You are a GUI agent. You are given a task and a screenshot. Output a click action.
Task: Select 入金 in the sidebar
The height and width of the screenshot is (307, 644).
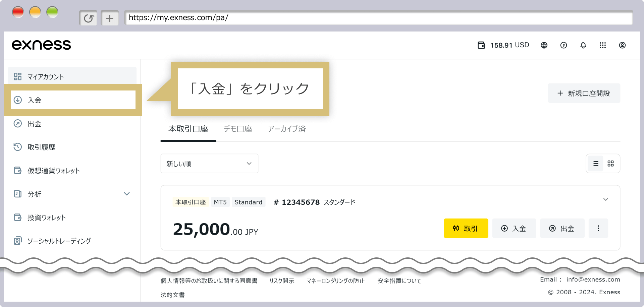pyautogui.click(x=73, y=100)
